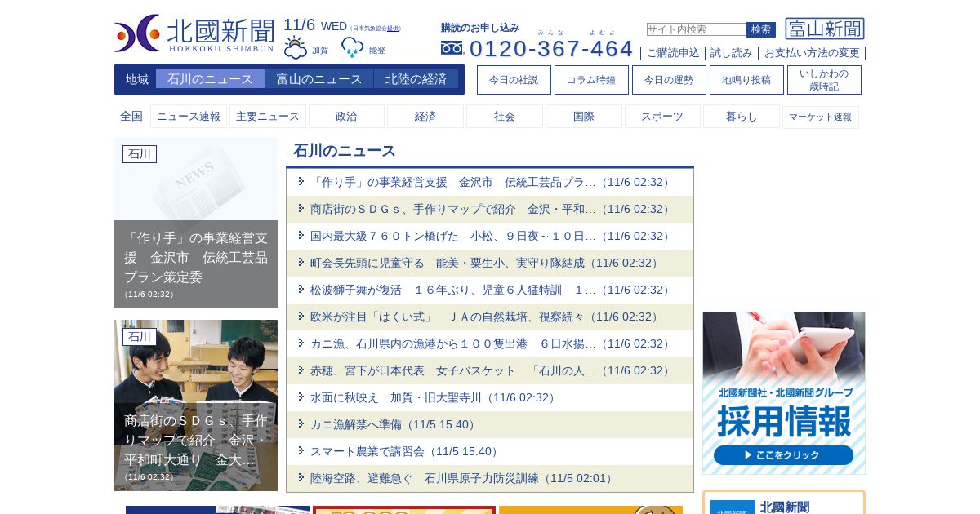Open お支払い方法の変更 link

812,53
